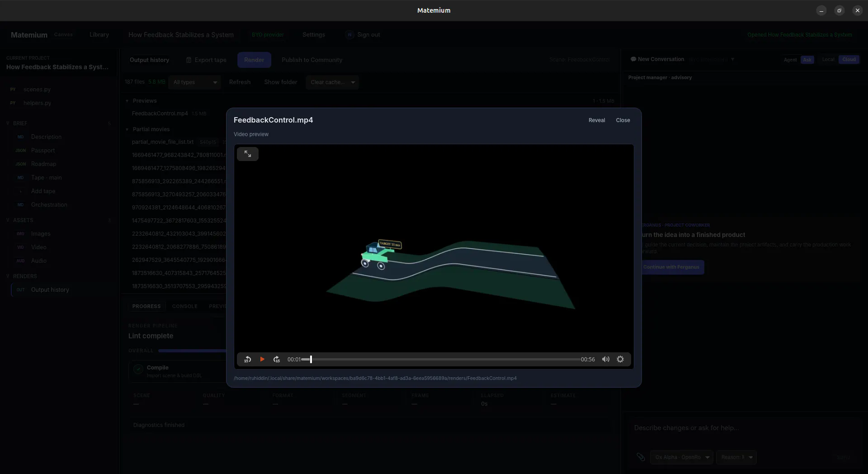Select Output history in sidebar
The image size is (868, 474).
pos(50,290)
